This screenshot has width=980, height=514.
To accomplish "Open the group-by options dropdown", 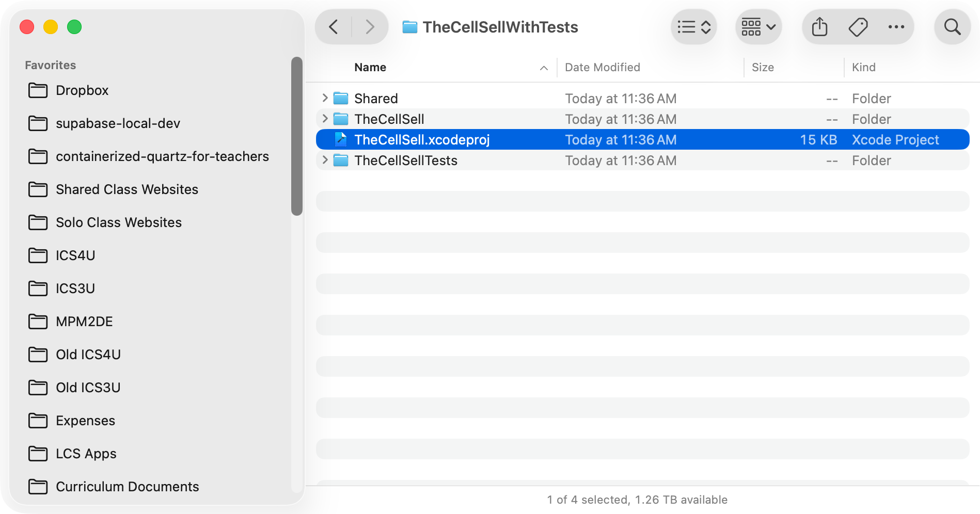I will tap(758, 27).
